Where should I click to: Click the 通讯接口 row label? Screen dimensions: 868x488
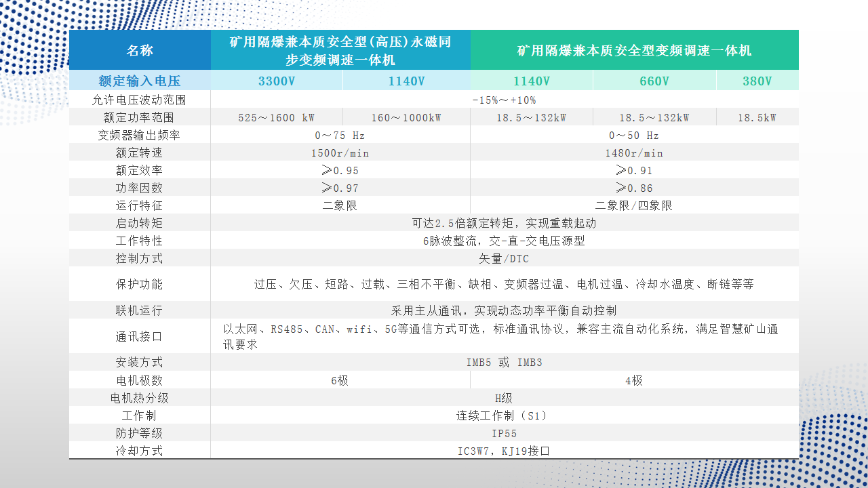(x=139, y=336)
